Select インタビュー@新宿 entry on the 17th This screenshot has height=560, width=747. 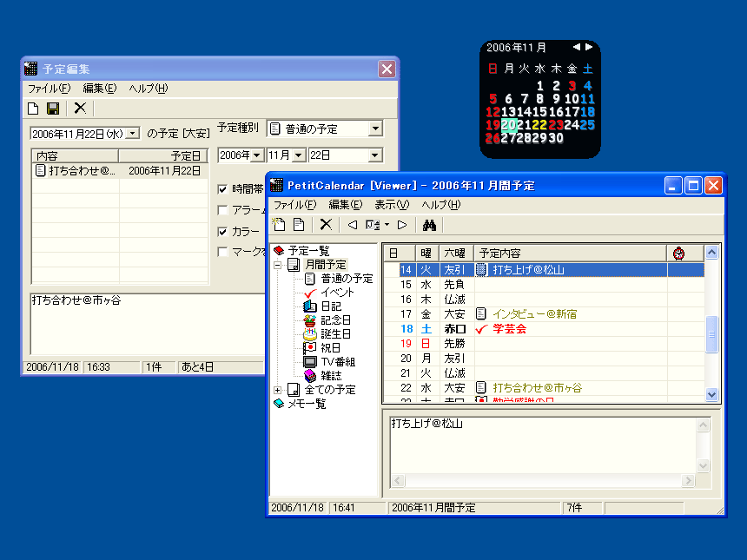(x=534, y=314)
